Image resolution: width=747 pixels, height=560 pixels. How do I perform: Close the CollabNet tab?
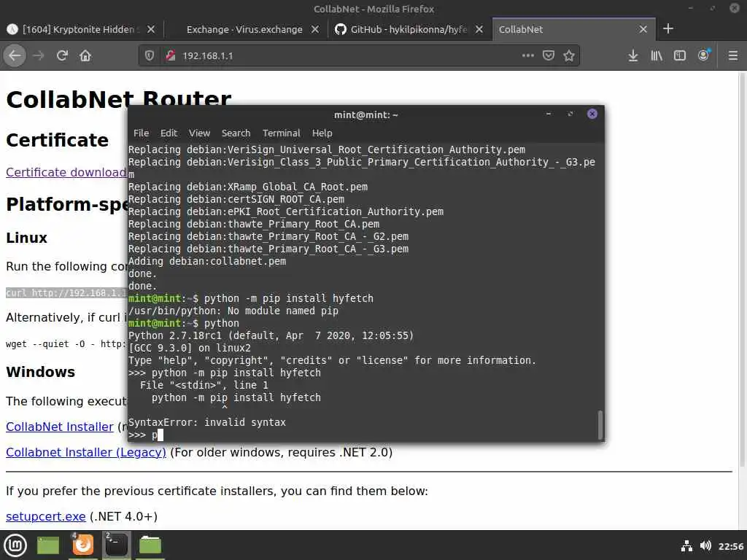643,29
